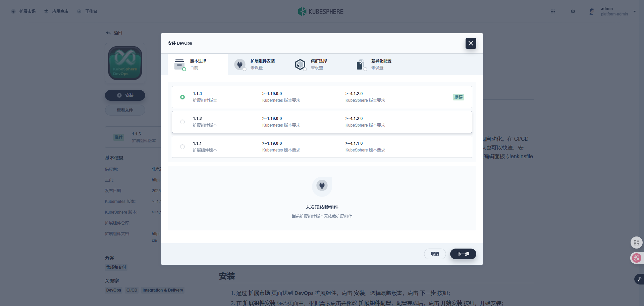
Task: Click the floating apps grid icon on the right edge
Action: pyautogui.click(x=636, y=243)
